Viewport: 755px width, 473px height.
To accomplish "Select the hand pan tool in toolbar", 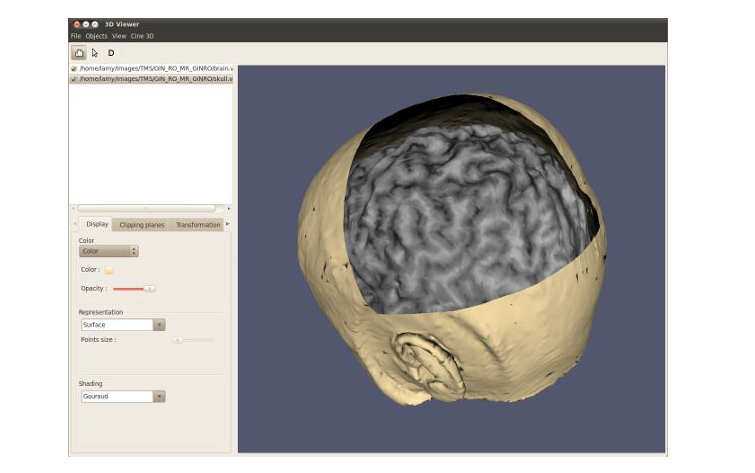I will (78, 52).
